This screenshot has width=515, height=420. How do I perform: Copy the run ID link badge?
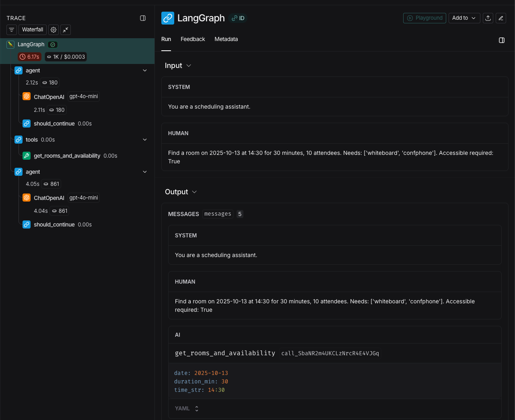pos(238,19)
